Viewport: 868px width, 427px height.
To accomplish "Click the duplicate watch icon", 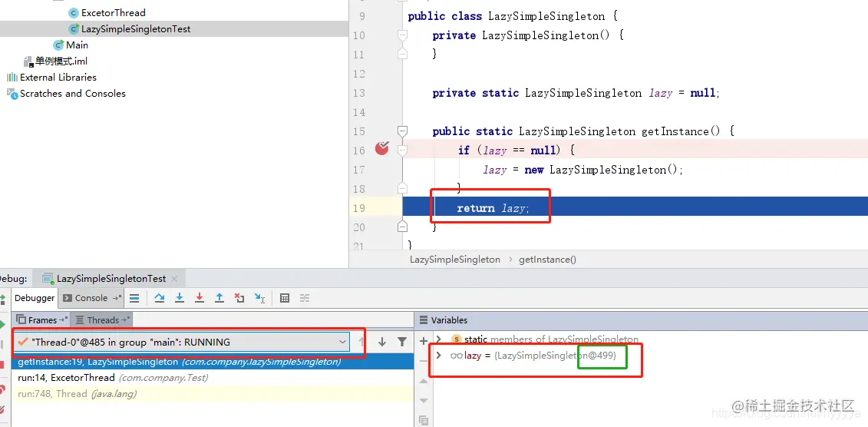I will 424,420.
